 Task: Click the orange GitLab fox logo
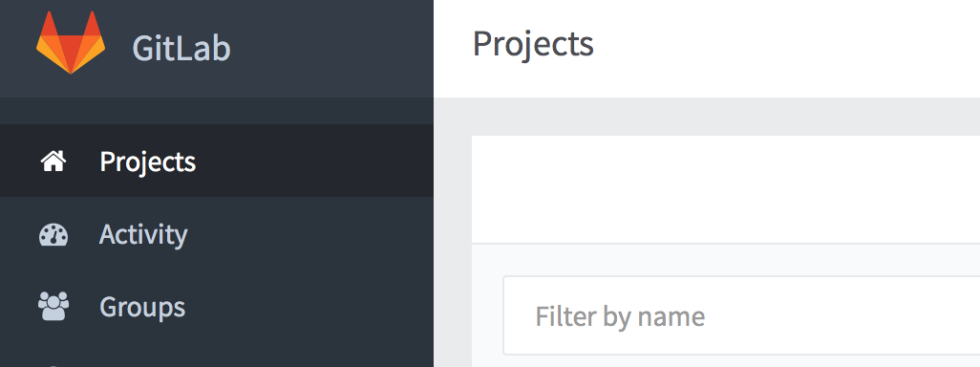71,43
